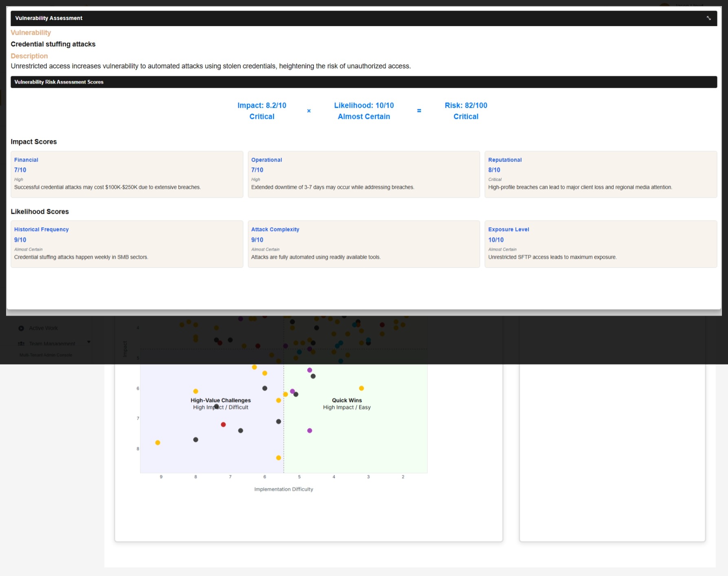Click the Impact 8.2/10 Critical score
The width and height of the screenshot is (728, 576).
coord(262,110)
